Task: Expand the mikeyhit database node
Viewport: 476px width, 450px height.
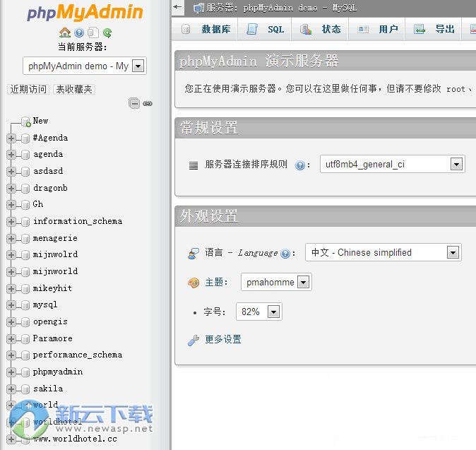Action: [x=11, y=288]
